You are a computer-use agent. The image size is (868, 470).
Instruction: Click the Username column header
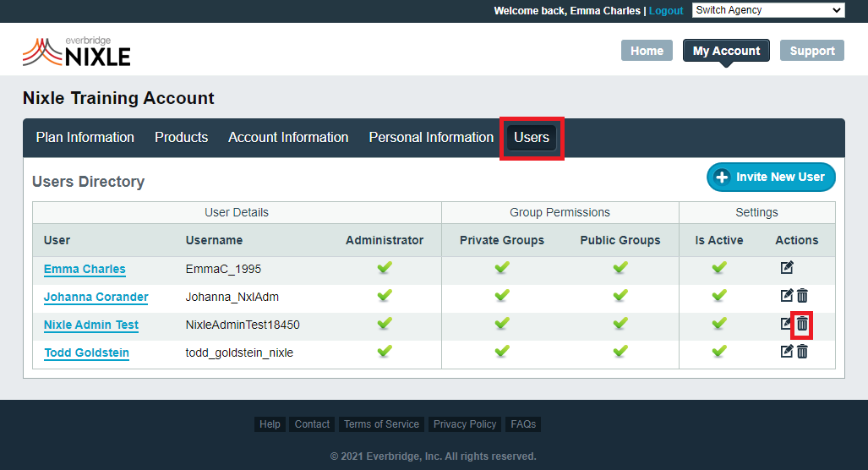point(214,240)
